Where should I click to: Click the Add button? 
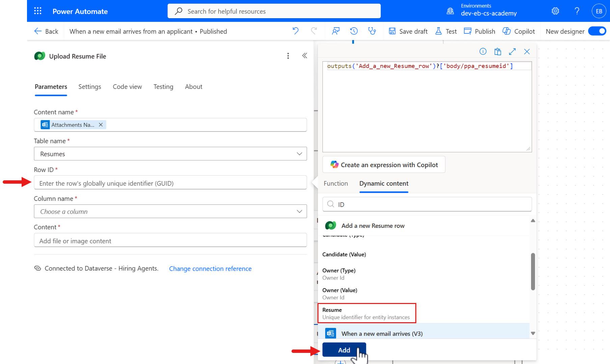click(x=344, y=350)
